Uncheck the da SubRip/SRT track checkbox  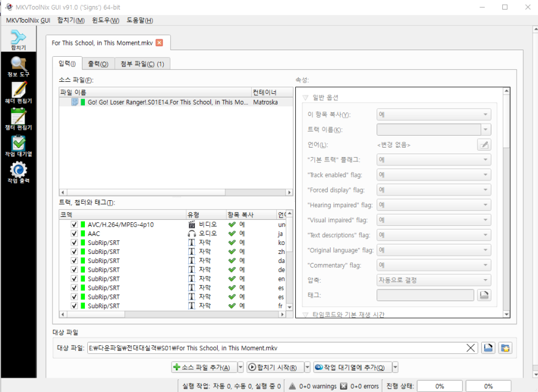tap(74, 261)
